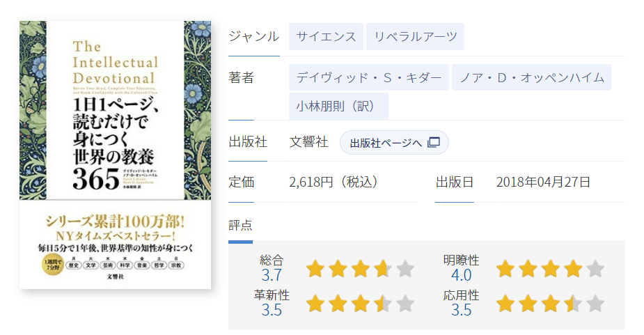Select the サイエンス genre tag
The width and height of the screenshot is (644, 335).
point(326,37)
